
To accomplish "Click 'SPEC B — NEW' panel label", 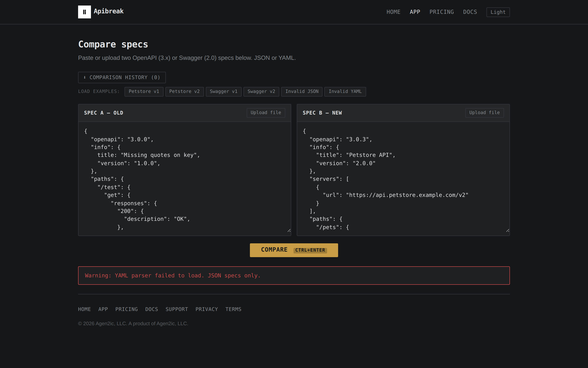I will point(322,113).
